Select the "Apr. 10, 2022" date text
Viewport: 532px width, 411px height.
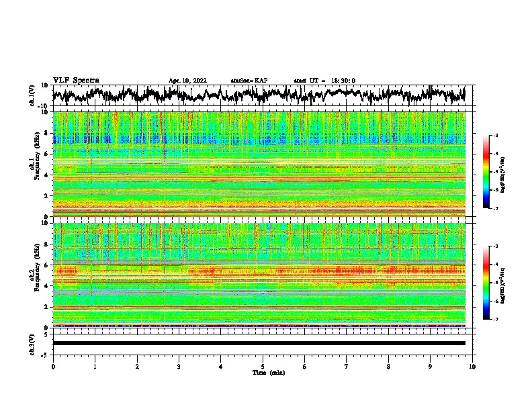tap(187, 81)
